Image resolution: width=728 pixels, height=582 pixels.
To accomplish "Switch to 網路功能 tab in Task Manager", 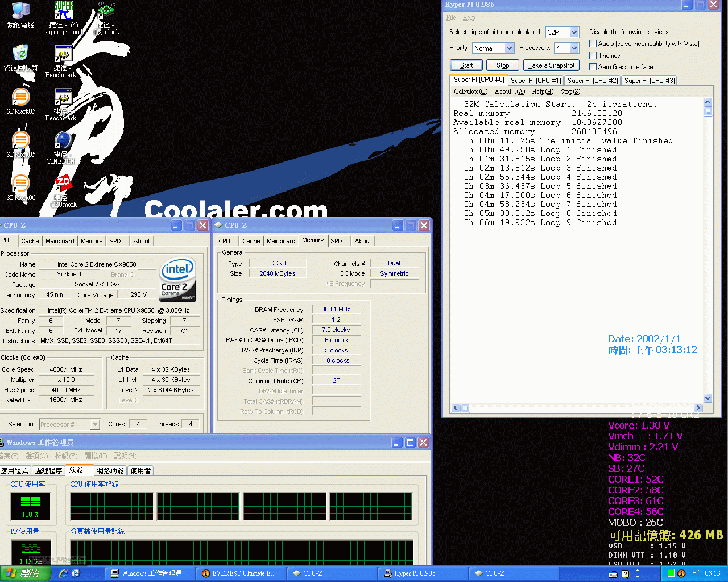I will 110,471.
